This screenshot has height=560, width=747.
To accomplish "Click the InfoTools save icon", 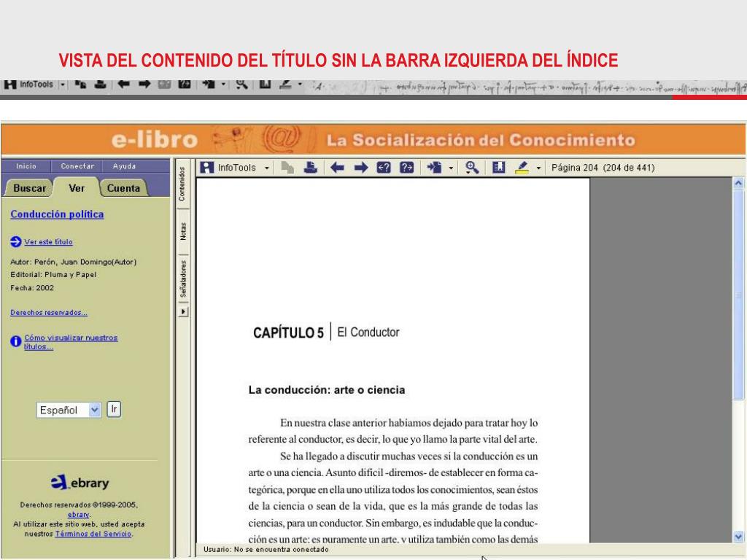I will point(207,168).
